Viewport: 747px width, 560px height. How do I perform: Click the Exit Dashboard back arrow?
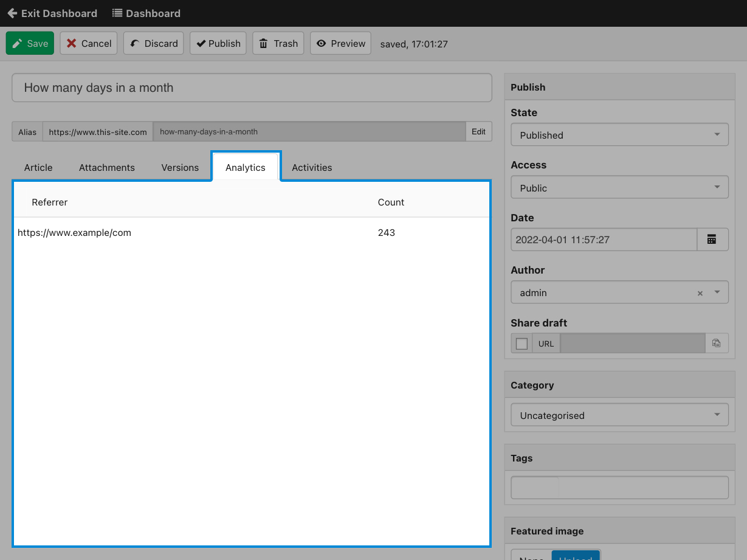(x=12, y=13)
